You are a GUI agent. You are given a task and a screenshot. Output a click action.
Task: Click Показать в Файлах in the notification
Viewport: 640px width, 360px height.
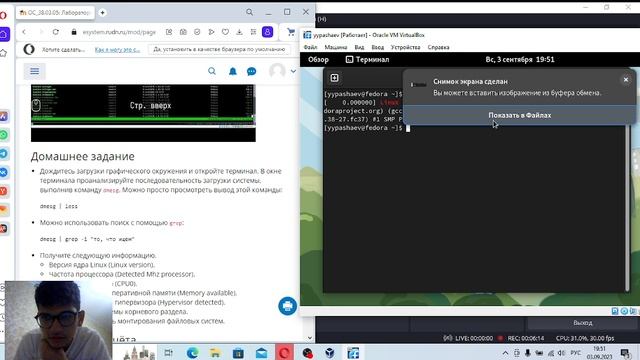(x=520, y=115)
